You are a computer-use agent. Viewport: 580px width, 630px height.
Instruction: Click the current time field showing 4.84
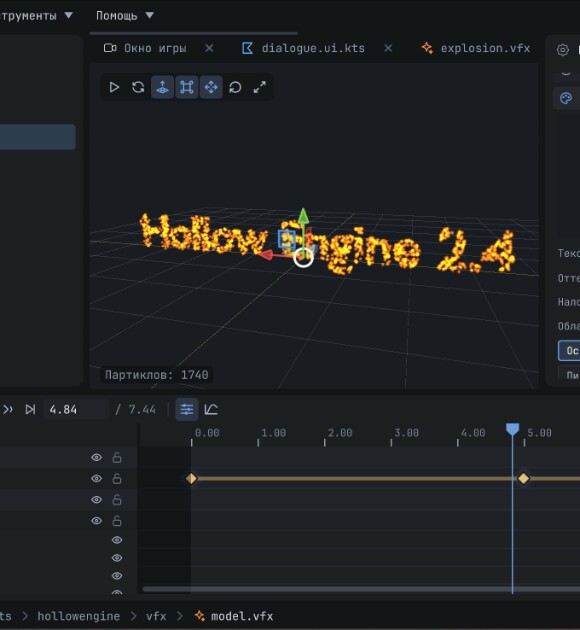pyautogui.click(x=76, y=409)
